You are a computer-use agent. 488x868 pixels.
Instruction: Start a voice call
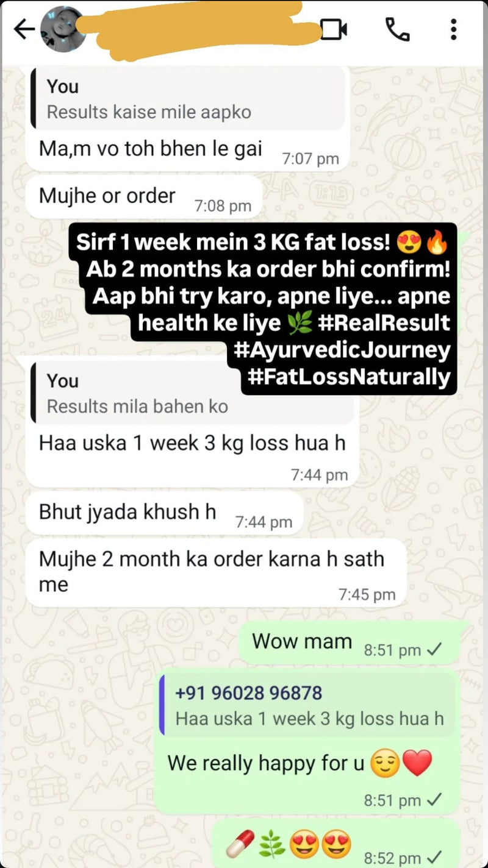[397, 29]
